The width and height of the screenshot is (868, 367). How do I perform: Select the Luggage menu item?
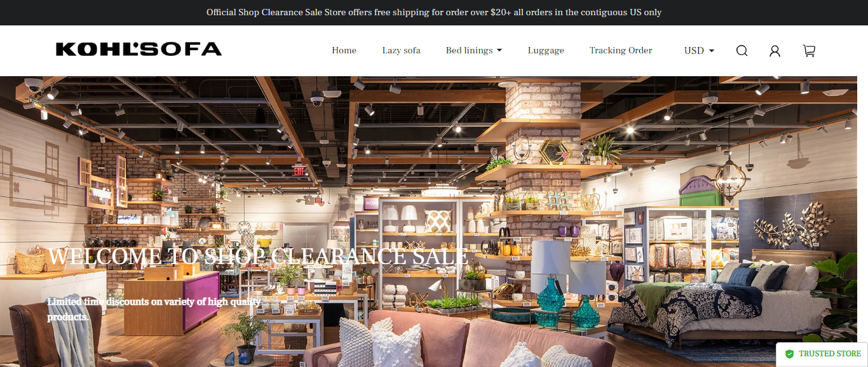pyautogui.click(x=546, y=51)
